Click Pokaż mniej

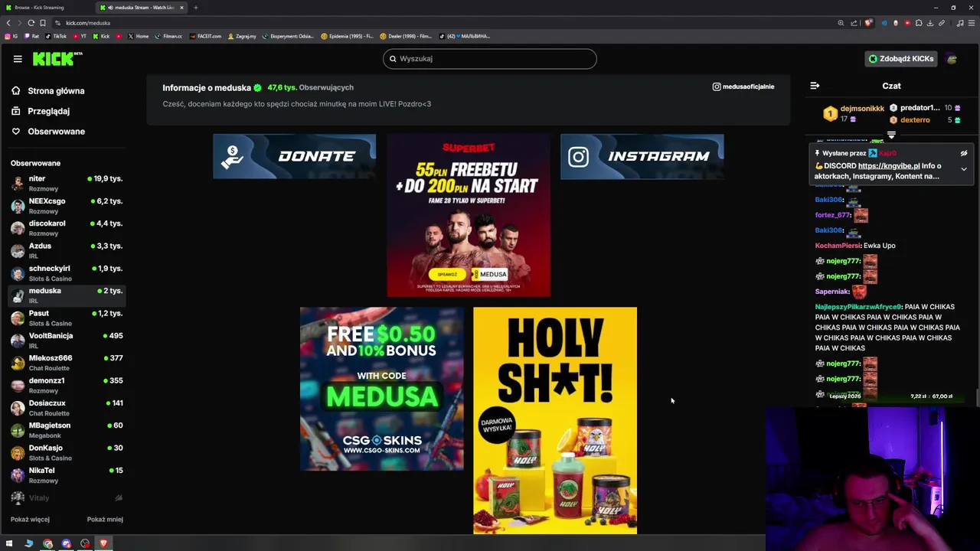point(105,520)
